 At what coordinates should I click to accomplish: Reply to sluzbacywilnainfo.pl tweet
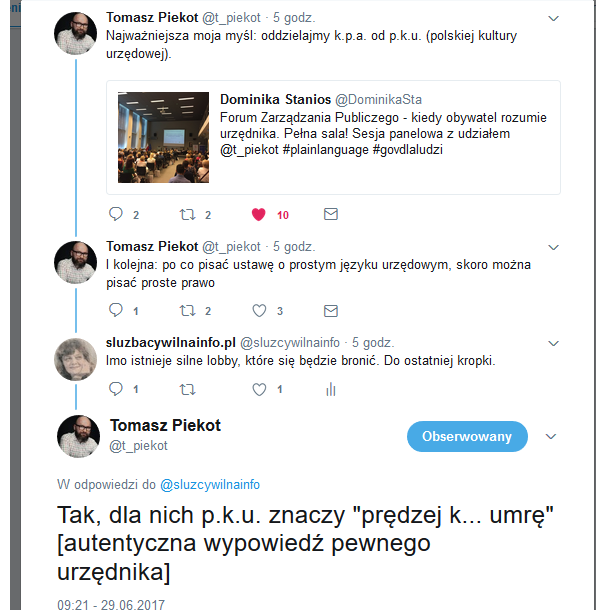(x=116, y=389)
